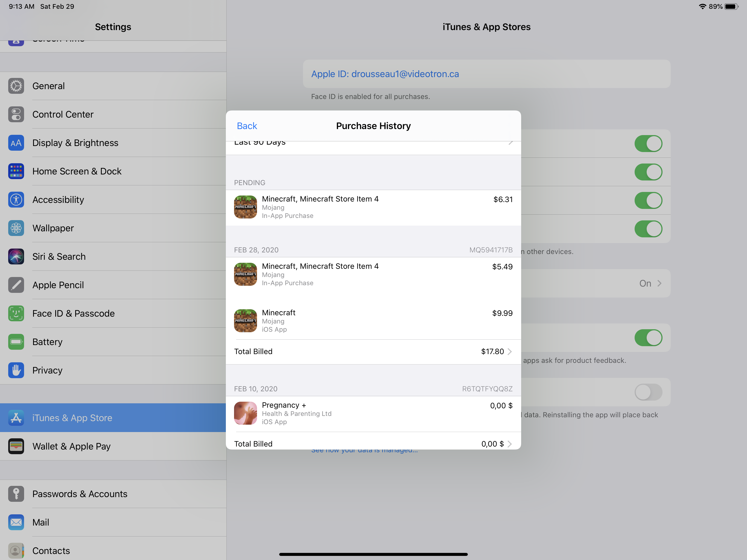This screenshot has height=560, width=747.
Task: Tap the Privacy hand icon
Action: pos(16,370)
